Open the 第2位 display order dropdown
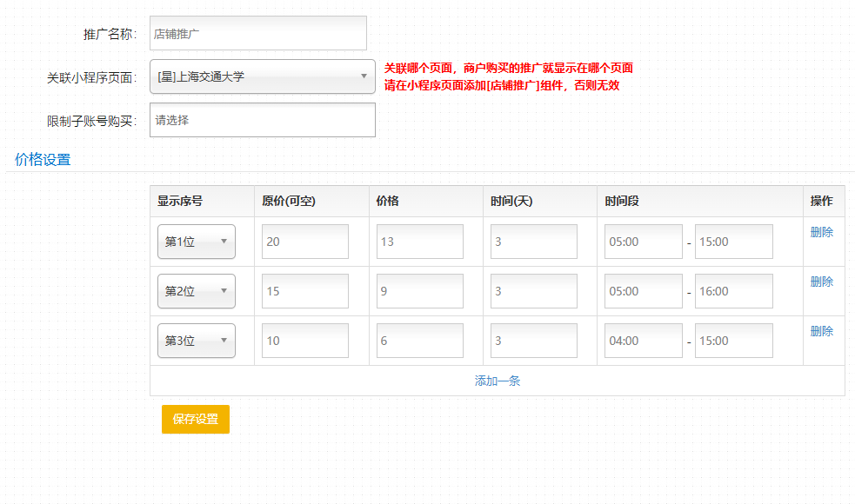Screen dimensions: 855x504 [x=196, y=291]
